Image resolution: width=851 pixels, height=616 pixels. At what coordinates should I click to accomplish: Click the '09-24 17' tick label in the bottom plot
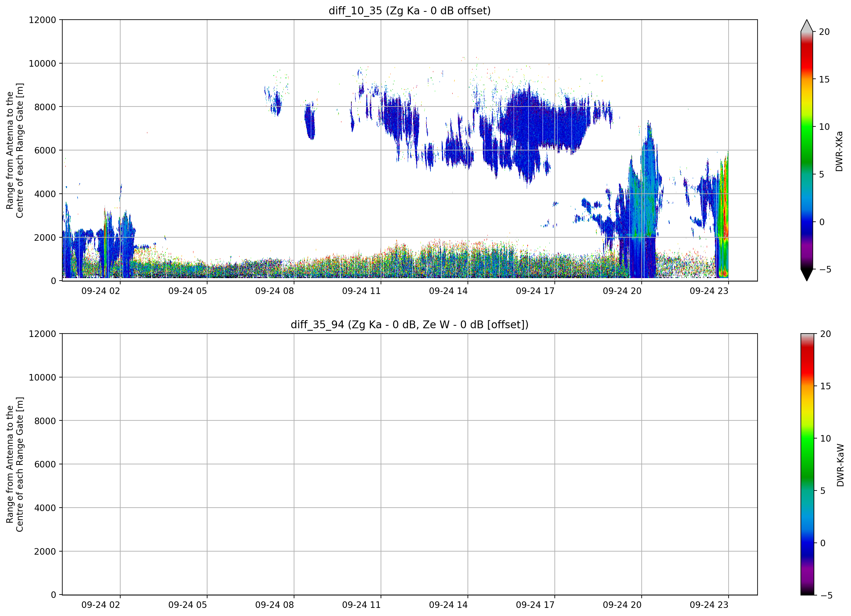pyautogui.click(x=535, y=605)
